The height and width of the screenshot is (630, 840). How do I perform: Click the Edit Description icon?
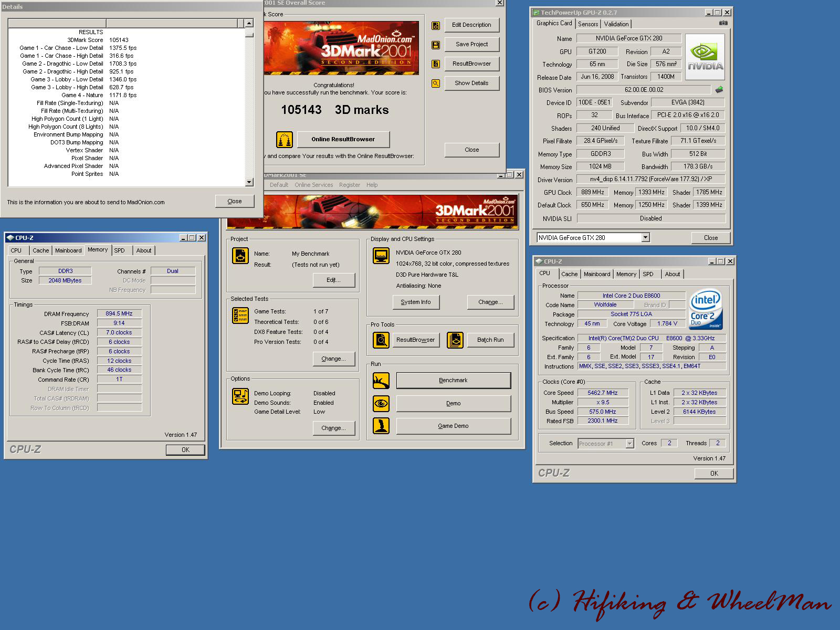tap(436, 25)
